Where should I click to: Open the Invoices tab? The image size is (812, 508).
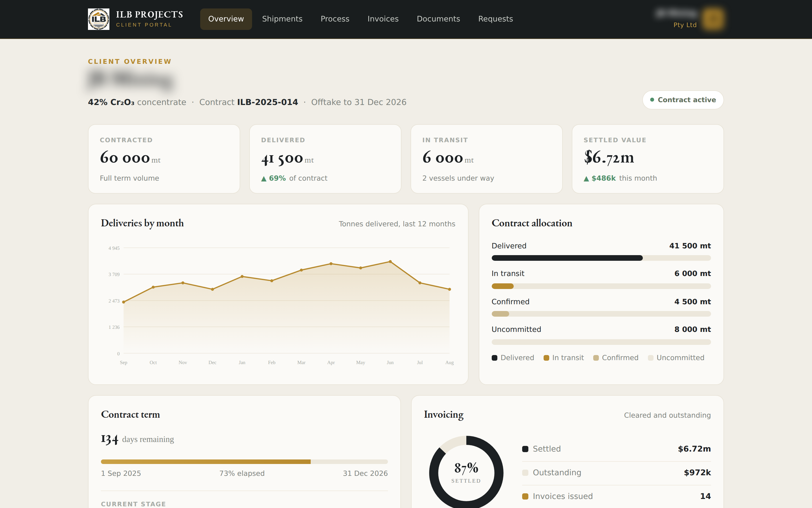[383, 19]
